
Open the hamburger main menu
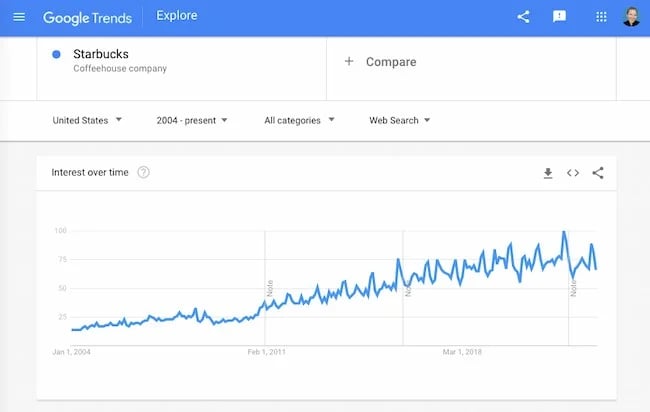click(19, 17)
